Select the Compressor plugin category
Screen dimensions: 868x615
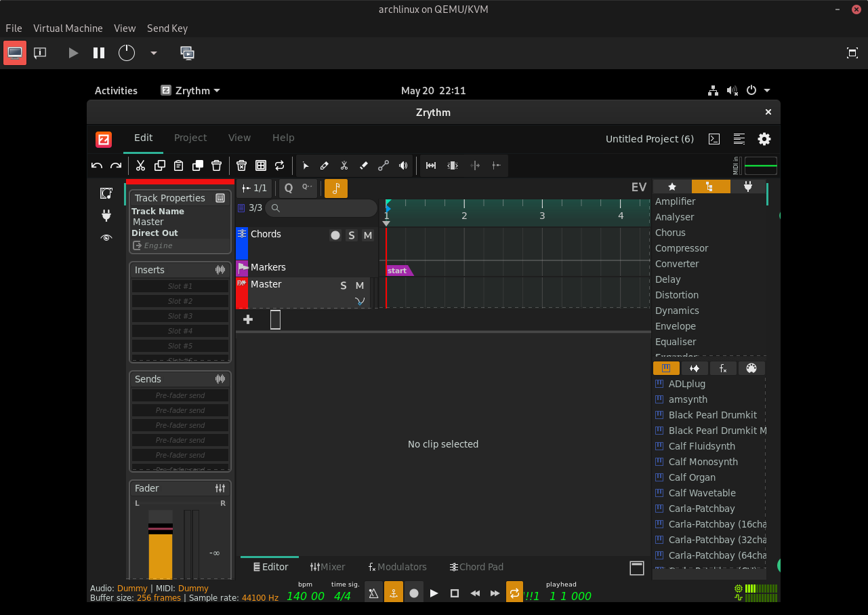coord(682,248)
